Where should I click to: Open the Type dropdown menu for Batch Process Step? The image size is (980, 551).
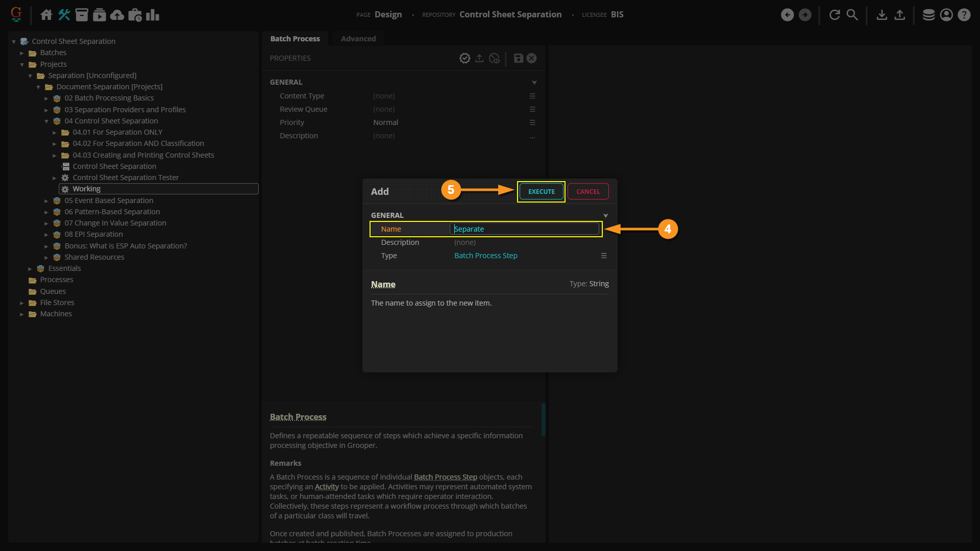(x=604, y=256)
